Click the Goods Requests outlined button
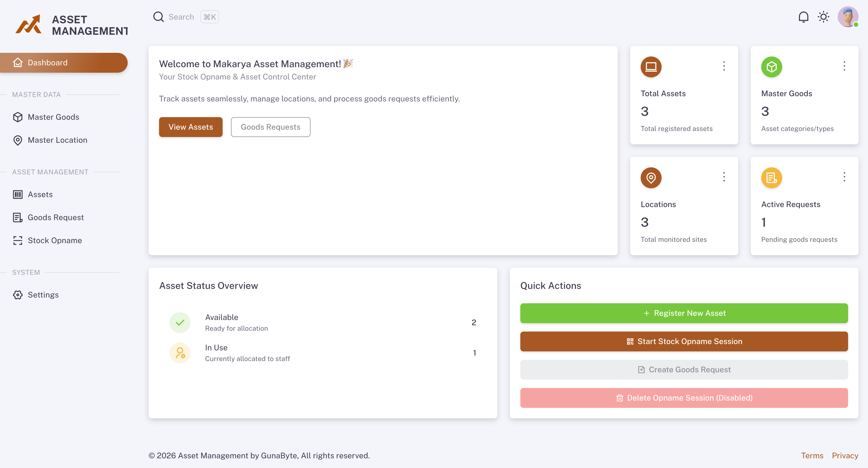The height and width of the screenshot is (468, 868). (x=270, y=127)
